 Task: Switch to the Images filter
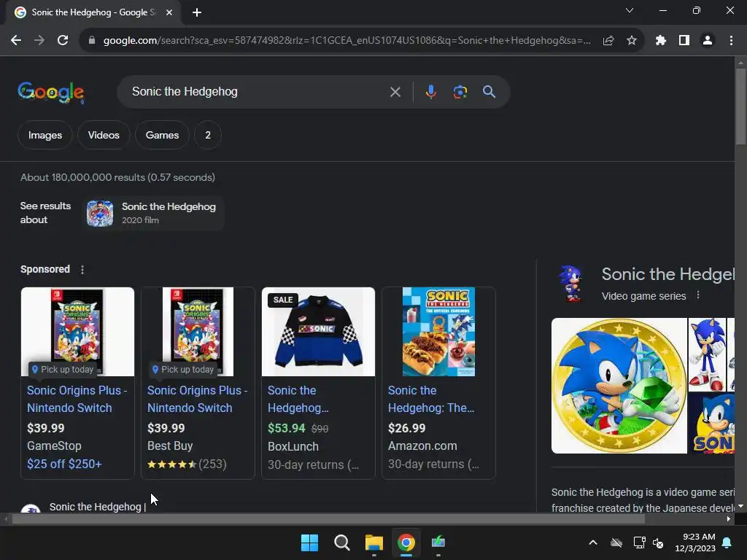(x=45, y=135)
